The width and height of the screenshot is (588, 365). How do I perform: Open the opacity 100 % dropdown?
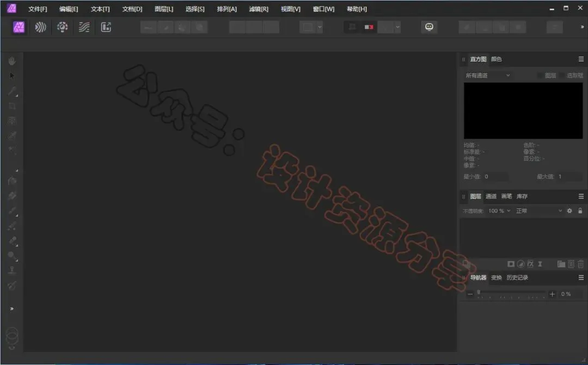pos(499,211)
